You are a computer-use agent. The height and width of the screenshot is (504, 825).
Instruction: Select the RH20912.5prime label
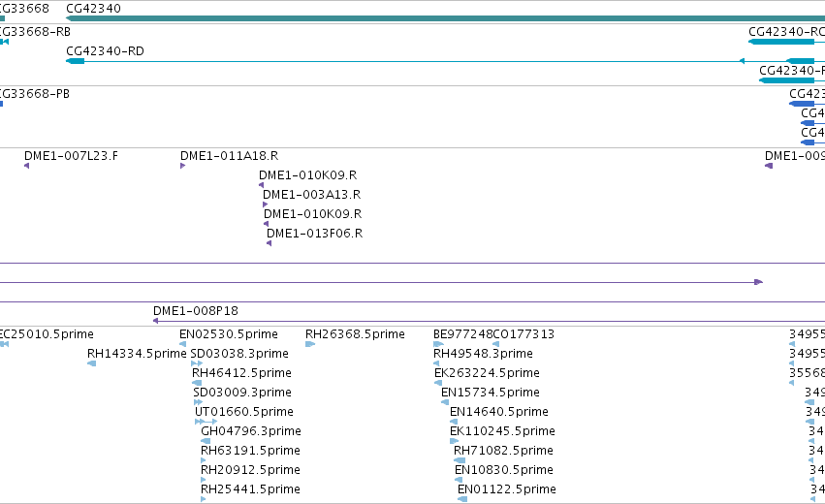coord(250,470)
